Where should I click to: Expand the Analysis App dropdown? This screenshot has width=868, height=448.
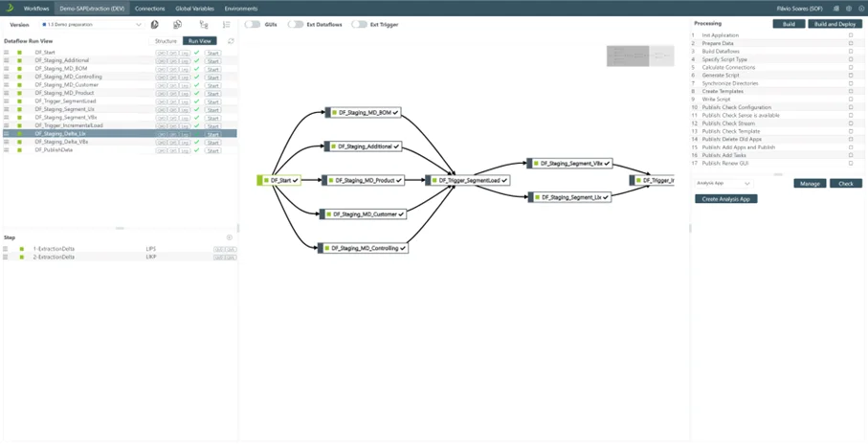pyautogui.click(x=723, y=183)
